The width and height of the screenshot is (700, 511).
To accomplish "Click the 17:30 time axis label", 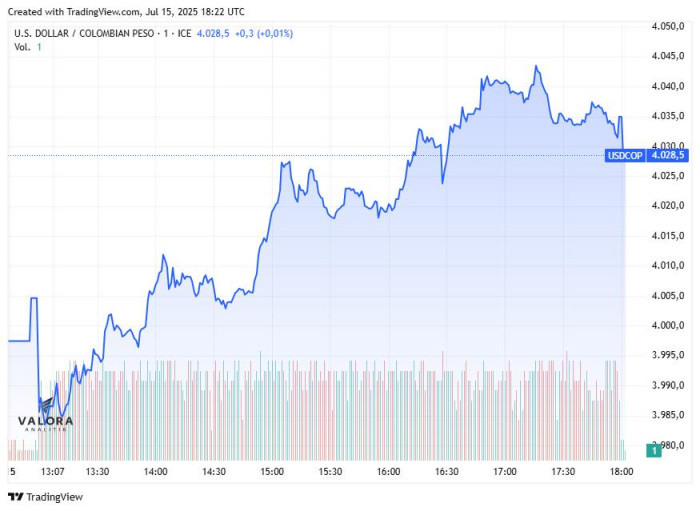I will (563, 471).
